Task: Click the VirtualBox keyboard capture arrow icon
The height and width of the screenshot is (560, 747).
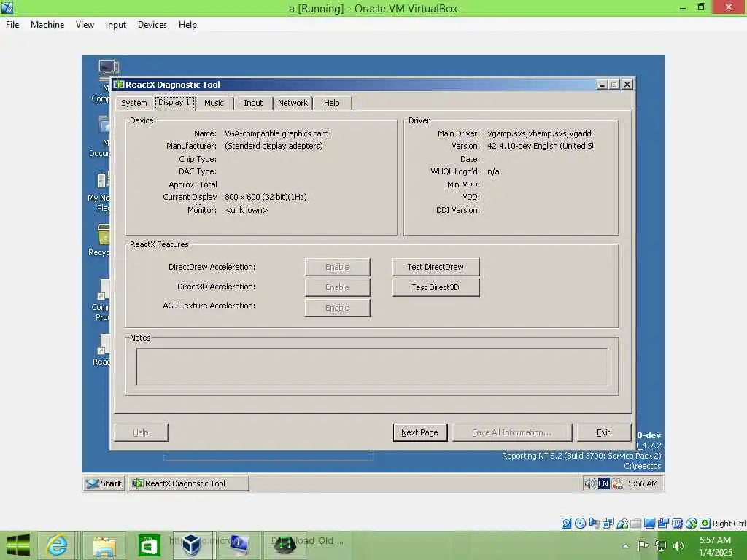Action: tap(705, 524)
